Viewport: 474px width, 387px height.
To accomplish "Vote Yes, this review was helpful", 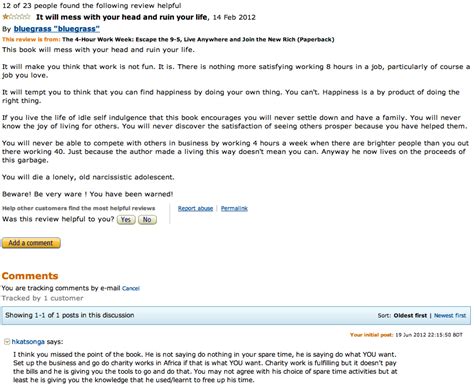I will (x=126, y=220).
